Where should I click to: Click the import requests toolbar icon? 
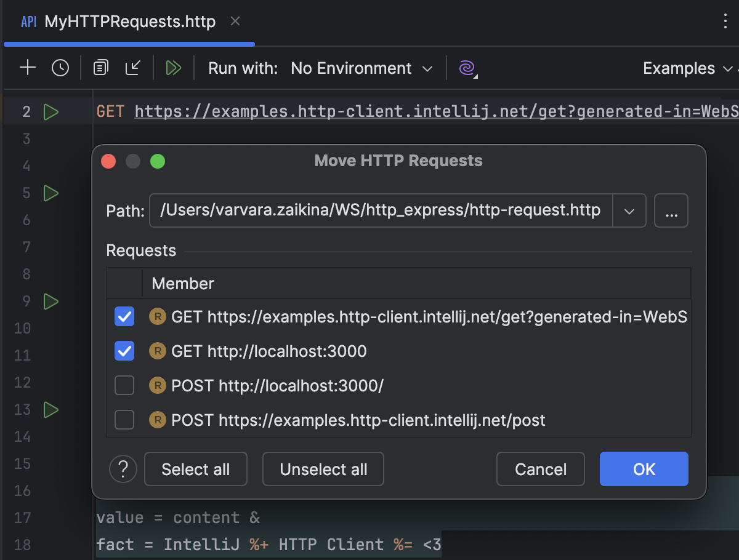pos(133,68)
